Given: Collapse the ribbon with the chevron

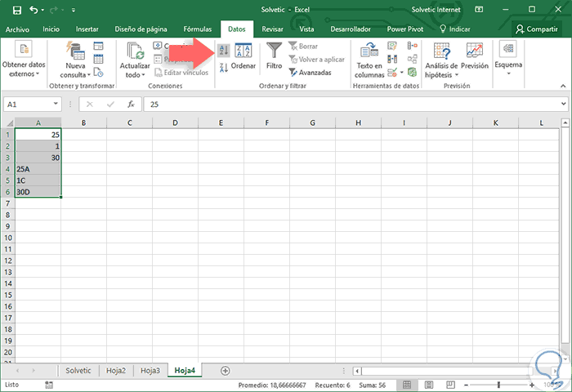Looking at the screenshot, I should [x=563, y=86].
